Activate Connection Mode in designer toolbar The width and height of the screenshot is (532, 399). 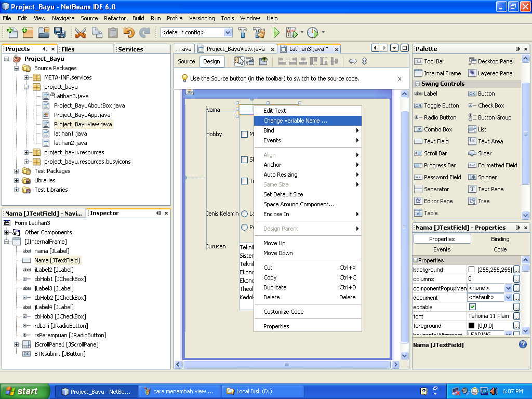250,61
